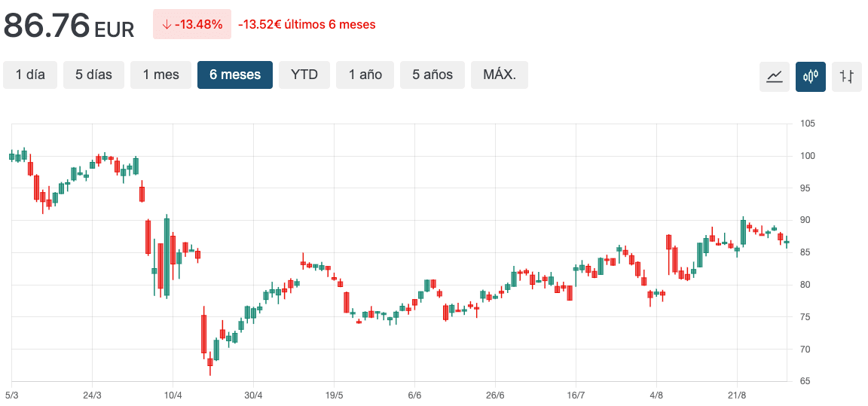The height and width of the screenshot is (406, 868).
Task: Select the 5 días range
Action: pos(93,75)
